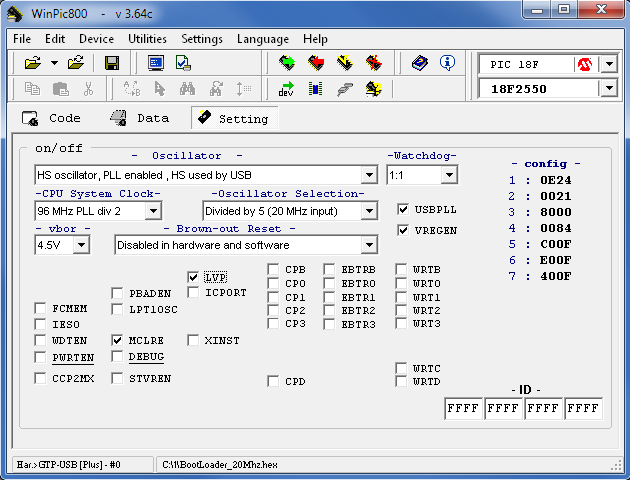Click the pointer arrow toolbar icon

point(160,89)
